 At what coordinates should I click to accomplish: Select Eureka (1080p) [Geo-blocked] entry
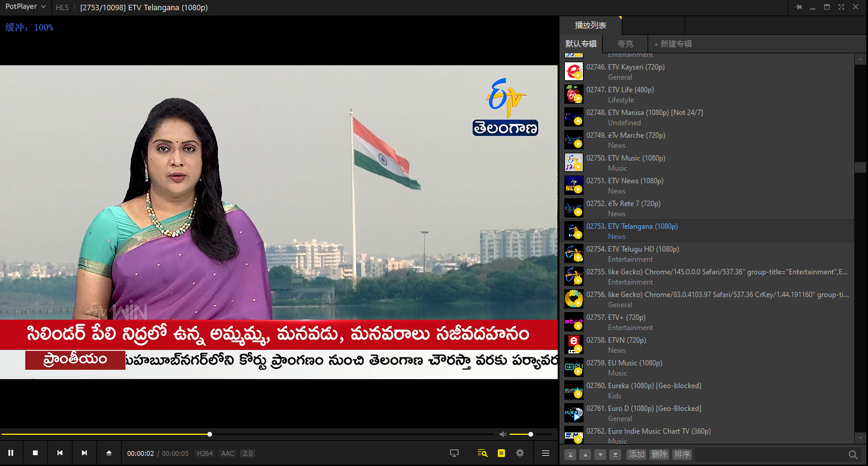[708, 391]
